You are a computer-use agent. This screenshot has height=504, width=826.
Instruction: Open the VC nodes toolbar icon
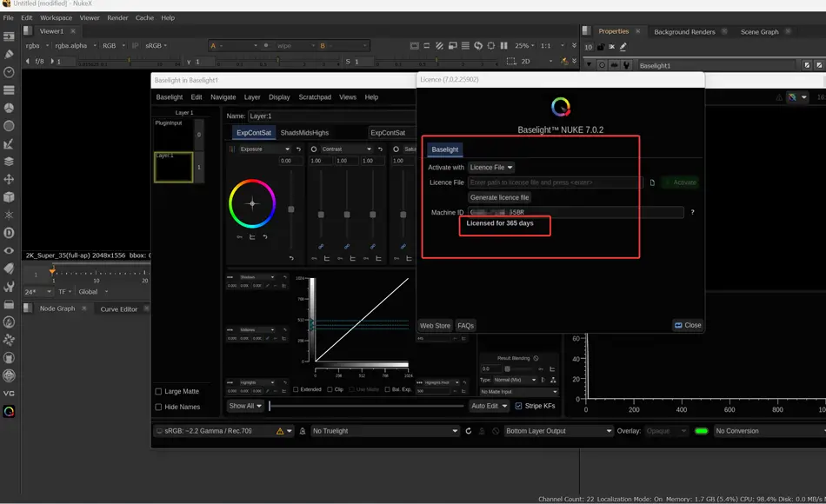coord(9,394)
